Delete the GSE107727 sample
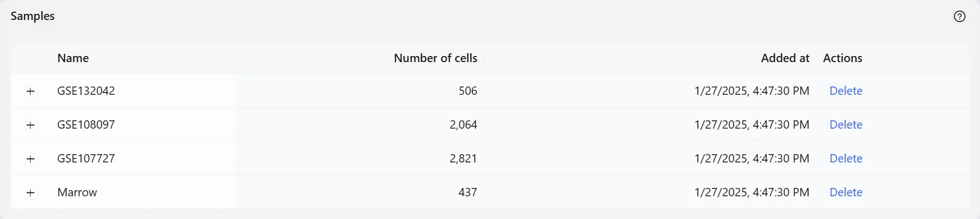Viewport: 980px width, 219px height. click(846, 159)
